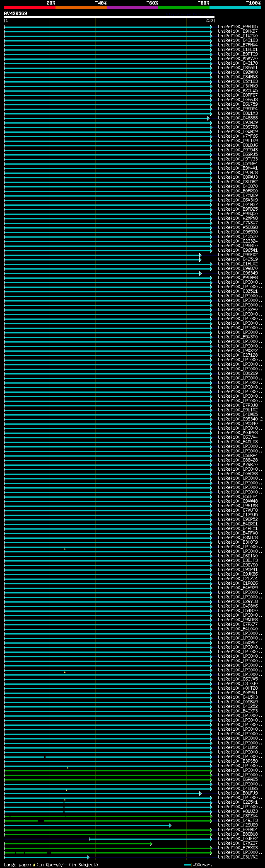Open hit UniRef100_Q43183
265x868 pixels.
coord(238,41)
